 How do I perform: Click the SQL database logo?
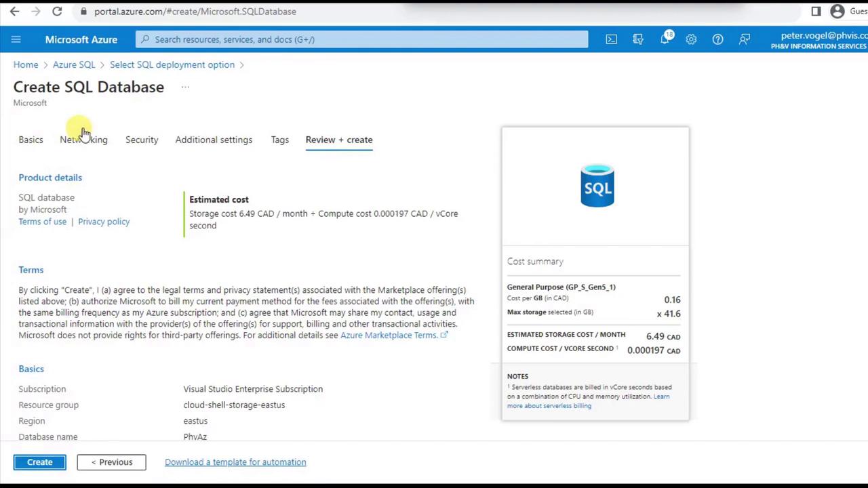597,185
